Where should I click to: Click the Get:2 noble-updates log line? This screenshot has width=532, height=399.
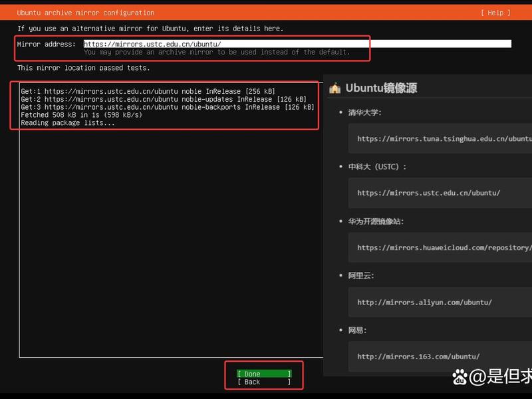(x=164, y=99)
